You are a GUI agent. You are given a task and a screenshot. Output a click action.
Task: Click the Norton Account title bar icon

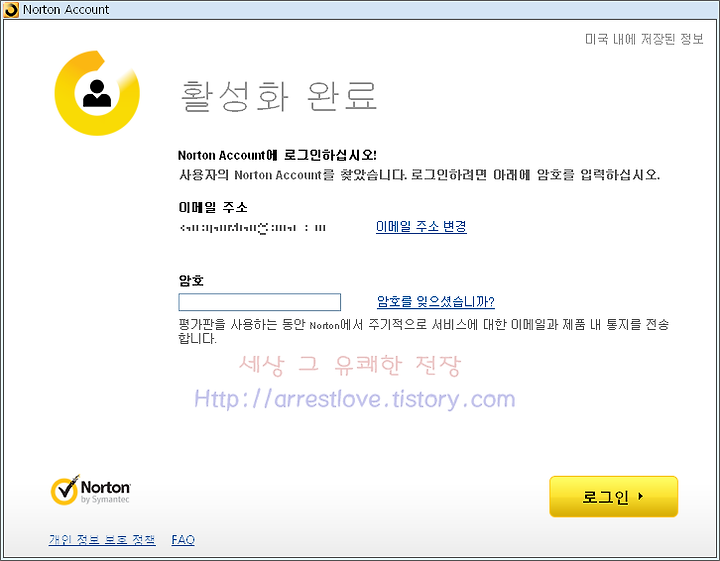[x=11, y=10]
